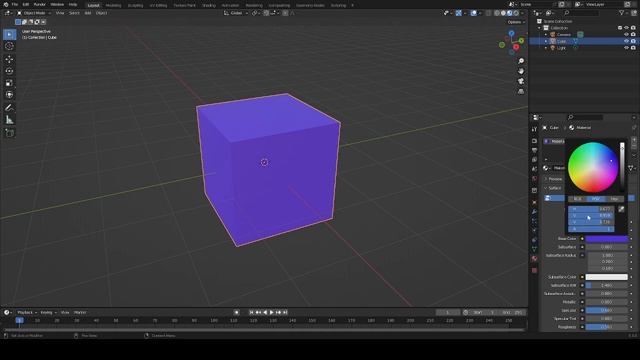Image resolution: width=640 pixels, height=360 pixels.
Task: Toggle camera view icon in viewport
Action: click(x=521, y=81)
